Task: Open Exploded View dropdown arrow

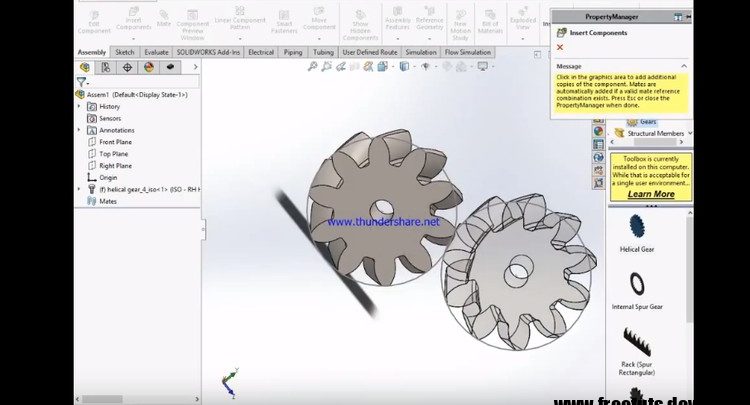Action: click(x=523, y=39)
